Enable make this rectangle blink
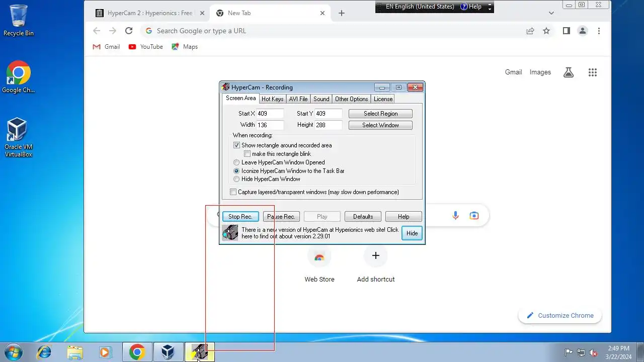This screenshot has width=644, height=362. [247, 154]
